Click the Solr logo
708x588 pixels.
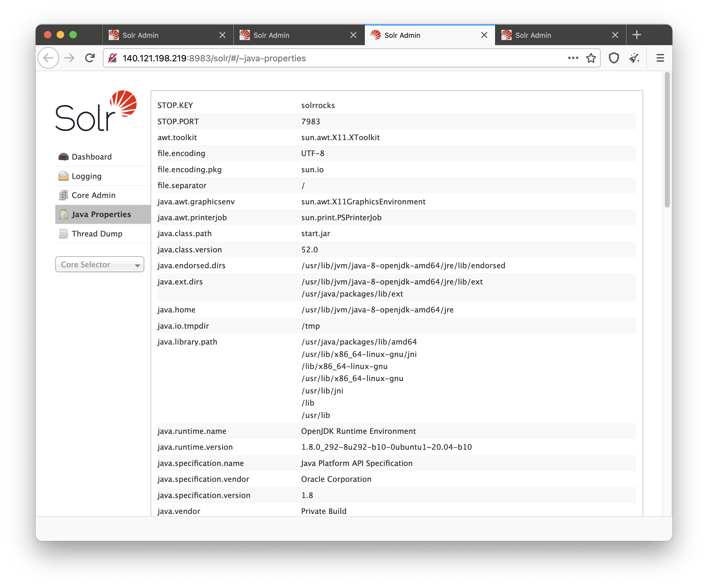(x=96, y=111)
